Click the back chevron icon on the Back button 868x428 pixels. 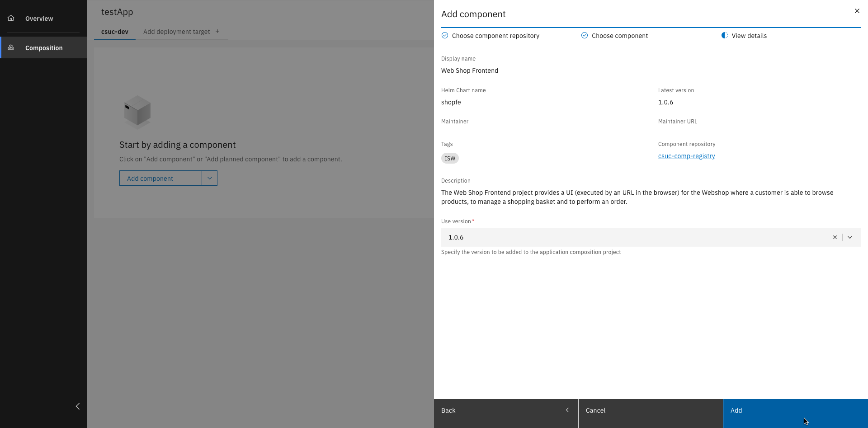click(x=567, y=410)
